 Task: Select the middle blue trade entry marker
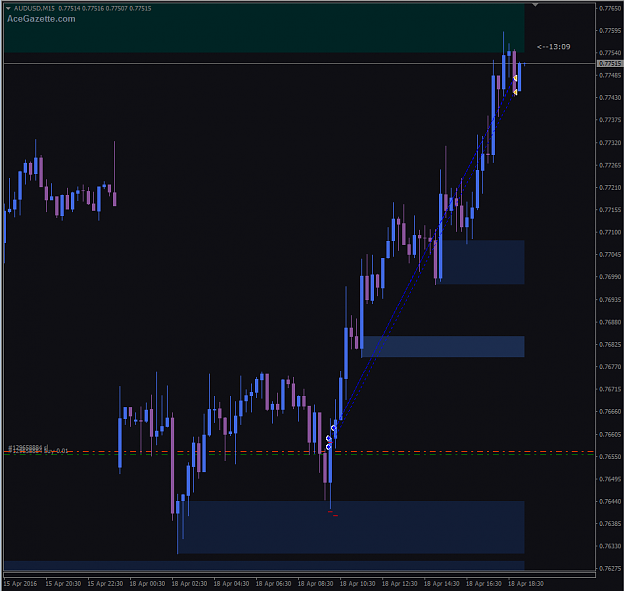[x=328, y=439]
